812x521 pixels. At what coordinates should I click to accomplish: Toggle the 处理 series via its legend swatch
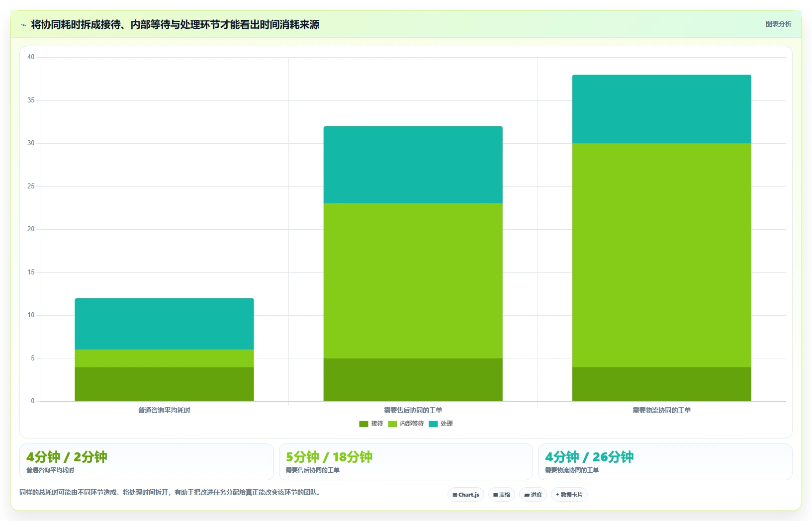pos(433,424)
